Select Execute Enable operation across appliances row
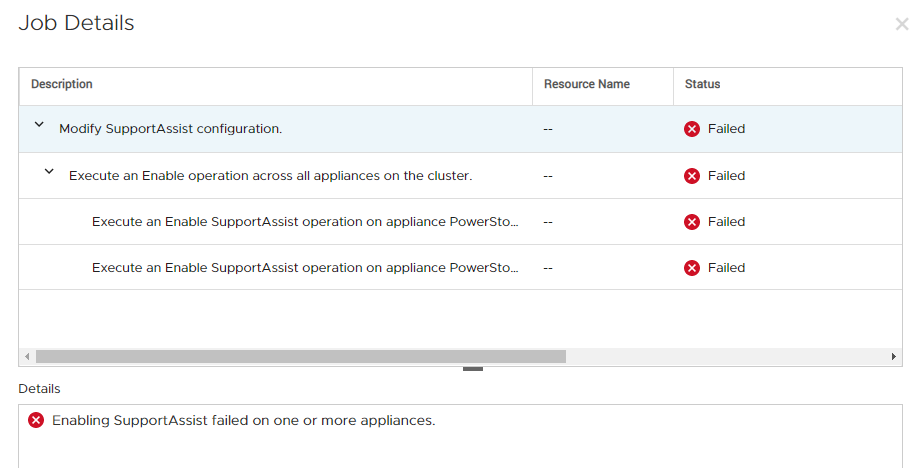Image resolution: width=922 pixels, height=468 pixels. [x=270, y=176]
